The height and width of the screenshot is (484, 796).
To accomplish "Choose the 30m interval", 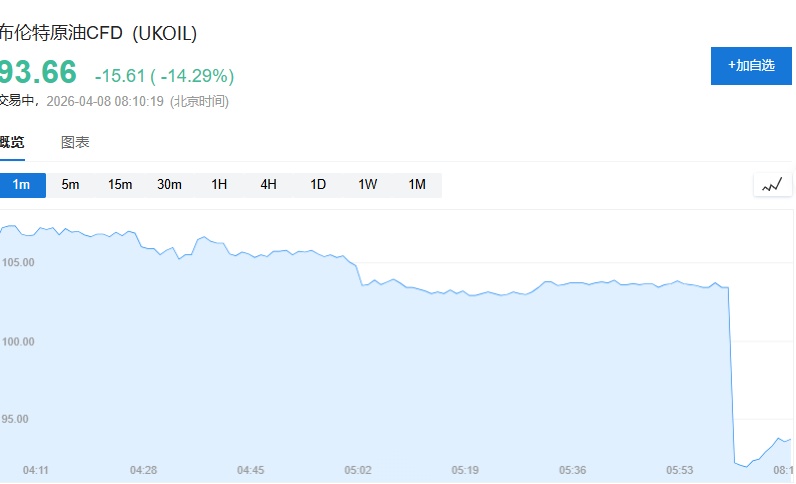I will tap(169, 185).
